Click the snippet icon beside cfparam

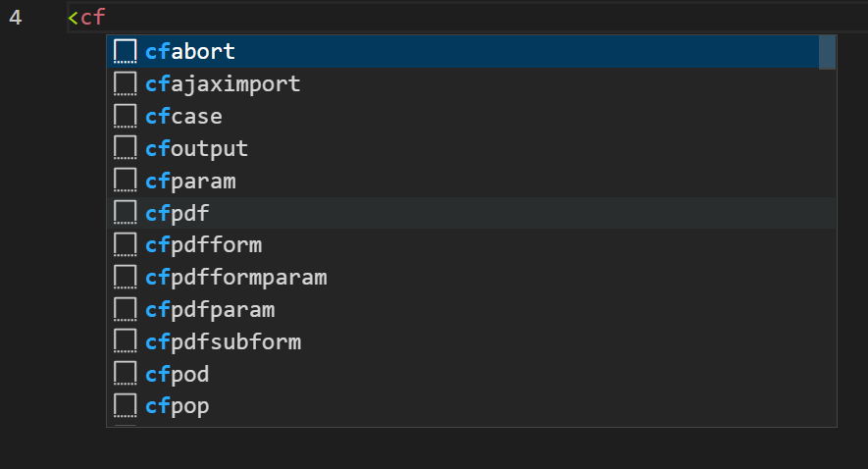(x=125, y=182)
